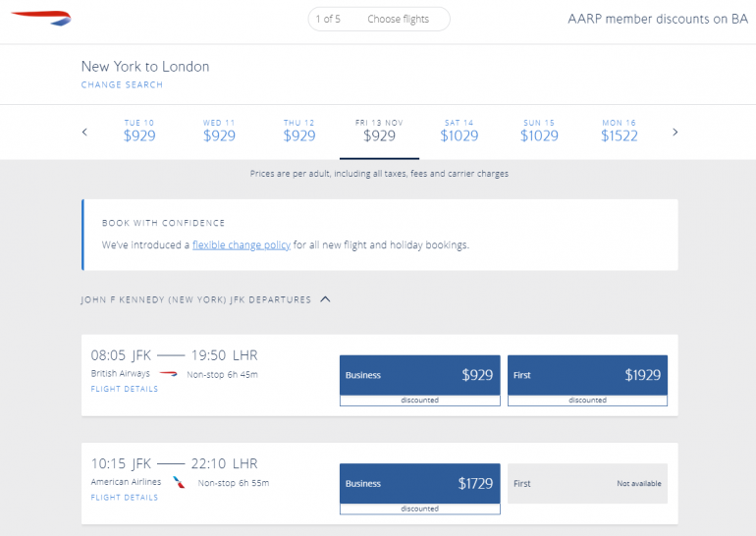
Task: Select the Sat 14 $1029 date tab
Action: (x=459, y=131)
